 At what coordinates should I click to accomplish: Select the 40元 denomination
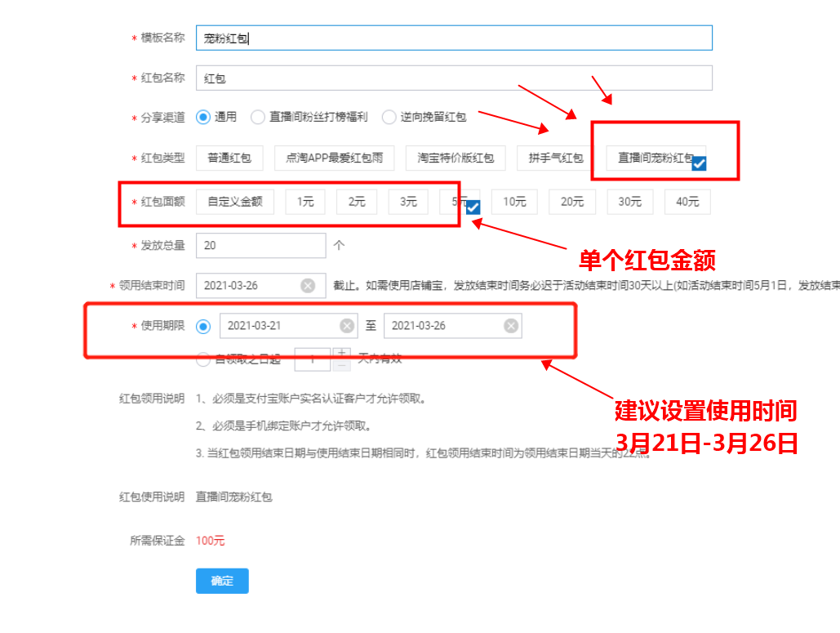687,201
